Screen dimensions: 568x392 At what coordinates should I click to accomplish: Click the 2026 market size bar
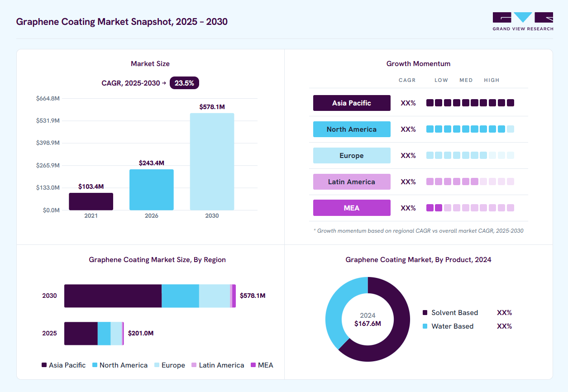(x=152, y=190)
